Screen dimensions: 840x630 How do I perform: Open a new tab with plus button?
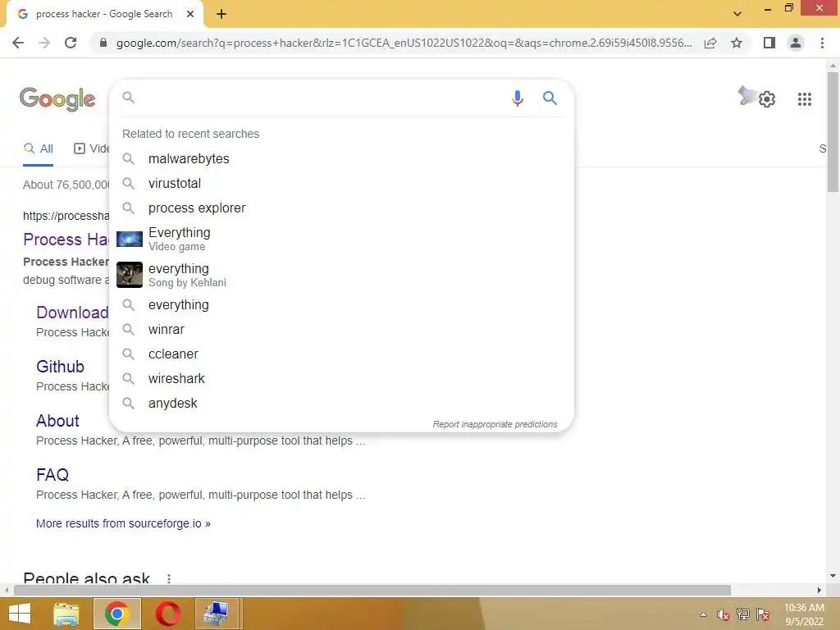point(221,15)
